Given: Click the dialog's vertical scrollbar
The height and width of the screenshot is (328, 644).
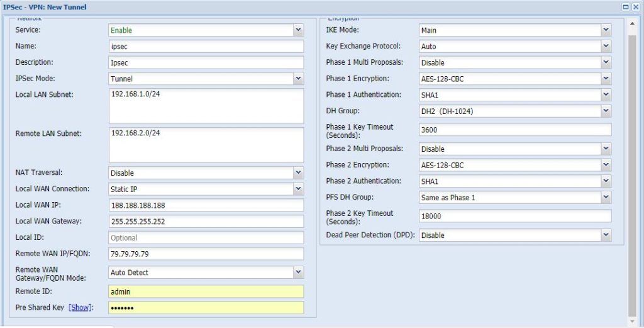Looking at the screenshot, I should coord(632,170).
